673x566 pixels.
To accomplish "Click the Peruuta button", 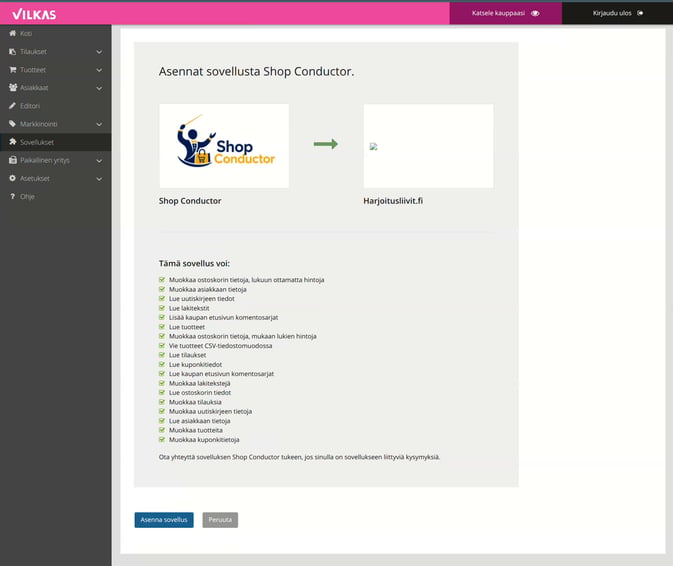I will [x=220, y=520].
